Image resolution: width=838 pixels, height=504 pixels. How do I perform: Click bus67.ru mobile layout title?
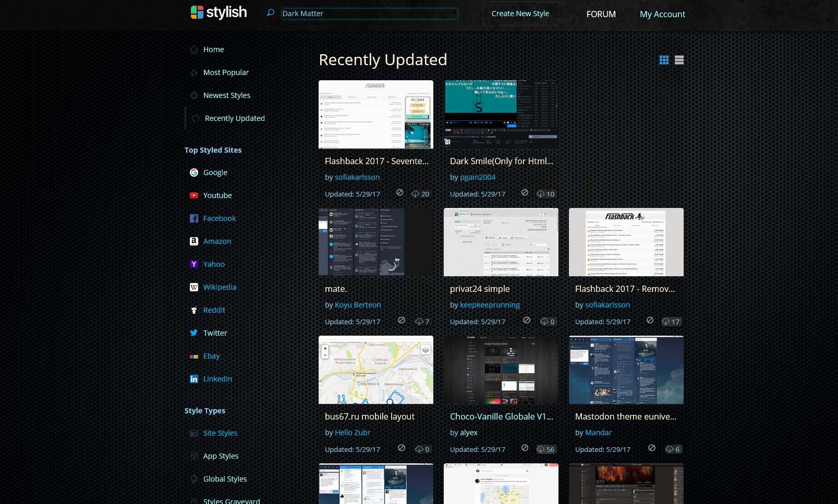pyautogui.click(x=370, y=416)
